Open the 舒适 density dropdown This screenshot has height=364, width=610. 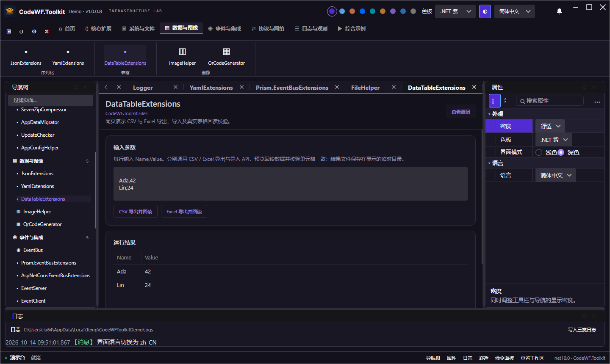coord(550,126)
